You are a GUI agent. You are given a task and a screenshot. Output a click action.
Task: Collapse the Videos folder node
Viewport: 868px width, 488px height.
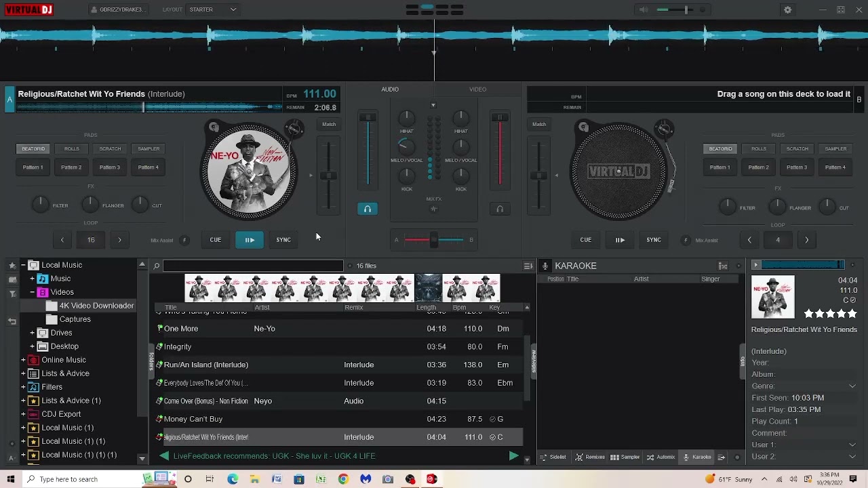(x=32, y=292)
